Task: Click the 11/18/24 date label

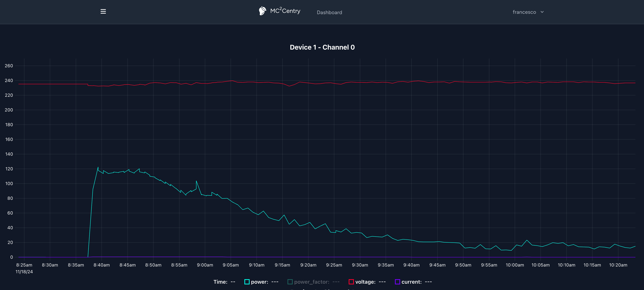Action: click(x=24, y=272)
